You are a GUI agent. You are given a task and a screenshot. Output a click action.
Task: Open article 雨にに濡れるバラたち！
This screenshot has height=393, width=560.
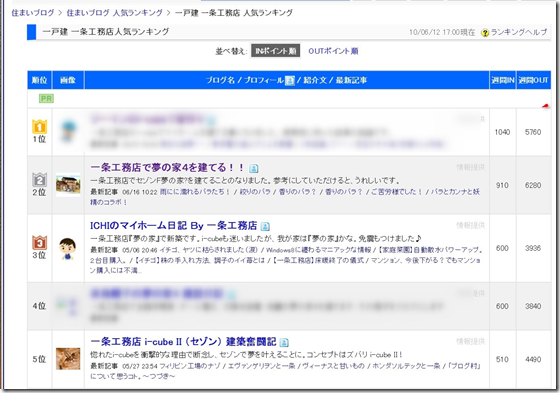coord(195,192)
